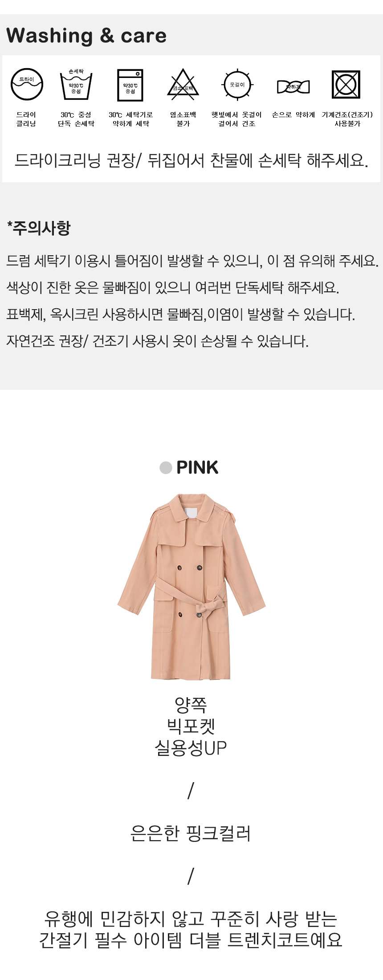Click the washing machine 30℃ icon
This screenshot has height=980, width=383.
pos(130,85)
